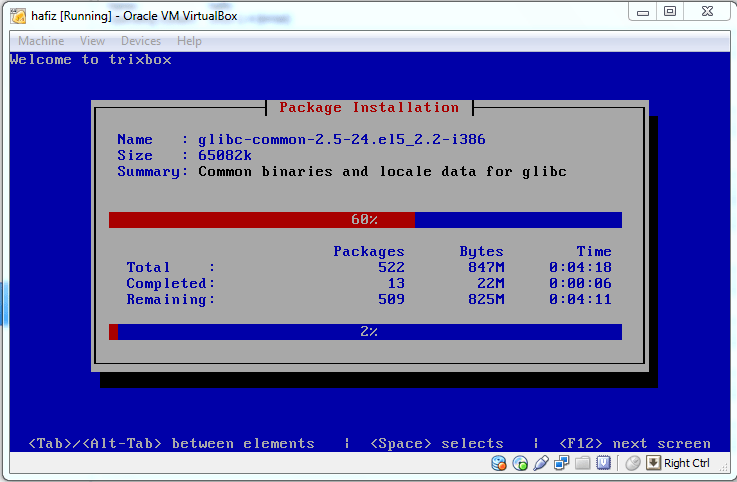The width and height of the screenshot is (737, 482).
Task: Open the Help menu
Action: [189, 41]
